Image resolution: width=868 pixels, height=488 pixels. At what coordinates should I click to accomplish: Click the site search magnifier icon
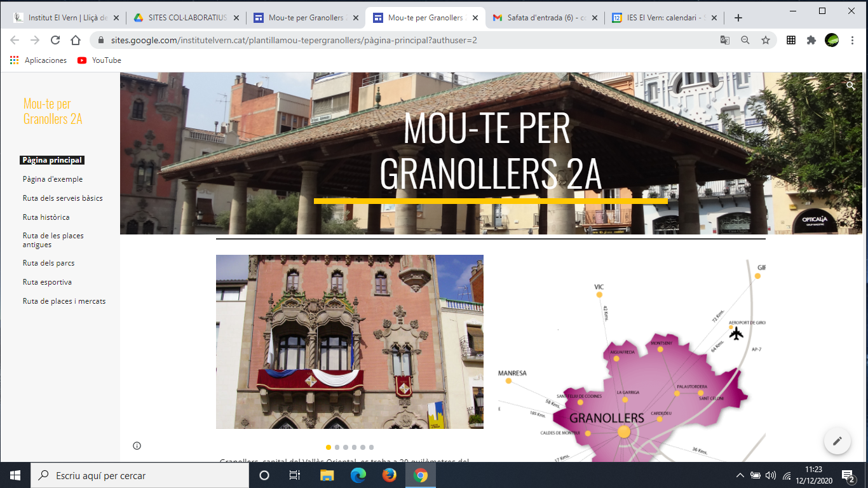point(851,85)
